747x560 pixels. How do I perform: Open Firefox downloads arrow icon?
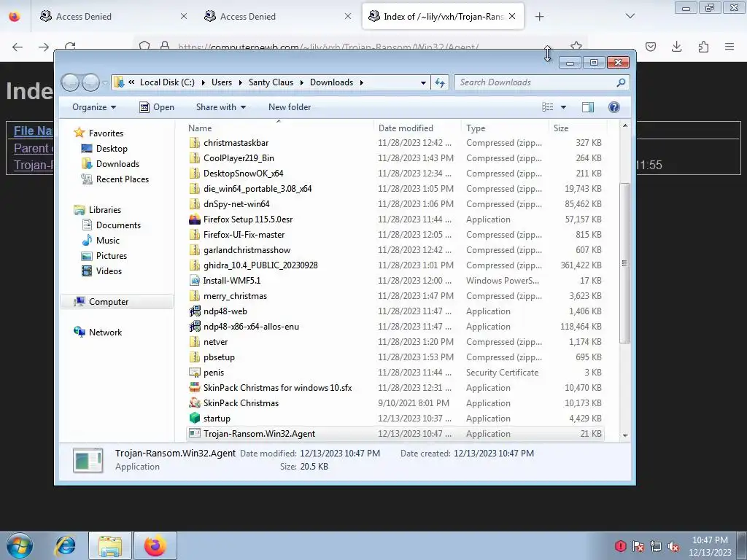676,47
